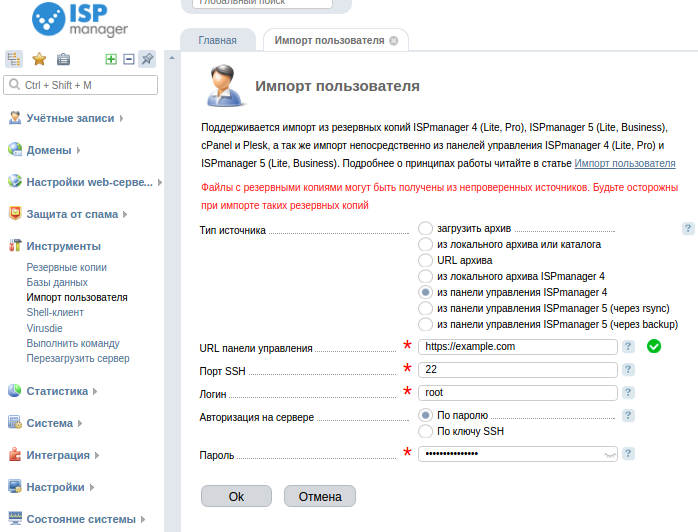Select из локального архива или каталога option
Screen dimensions: 698x532
pyautogui.click(x=425, y=244)
